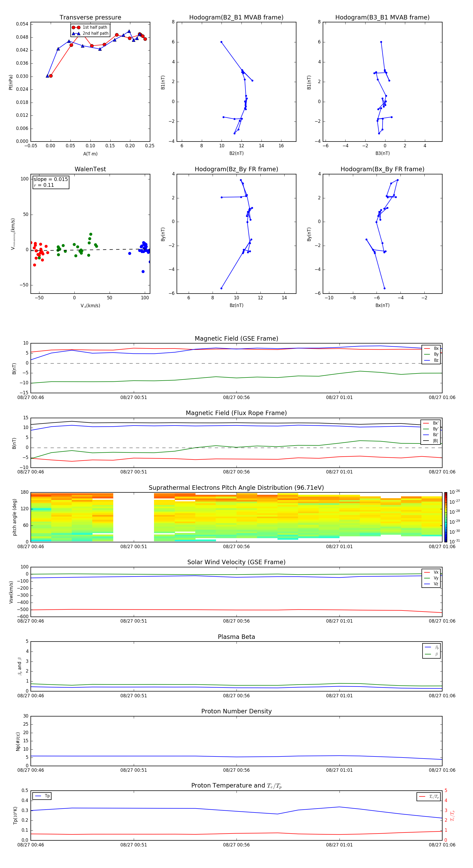Image resolution: width=473 pixels, height=868 pixels.
Task: Click '08/27 00:56' tick under Proton Temperature plot
Action: [x=236, y=845]
